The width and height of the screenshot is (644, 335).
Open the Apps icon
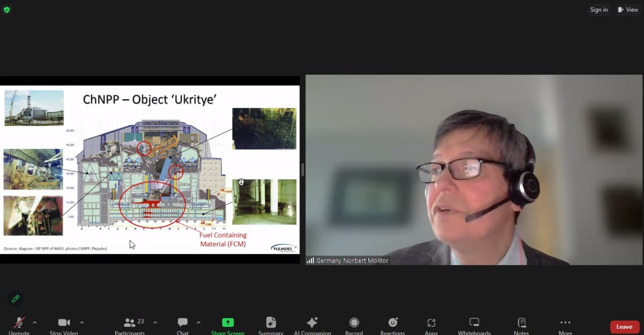(431, 323)
